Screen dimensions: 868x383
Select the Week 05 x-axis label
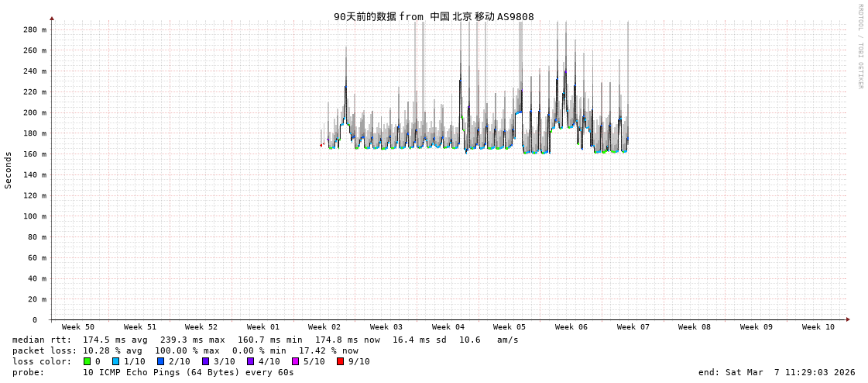pyautogui.click(x=509, y=327)
